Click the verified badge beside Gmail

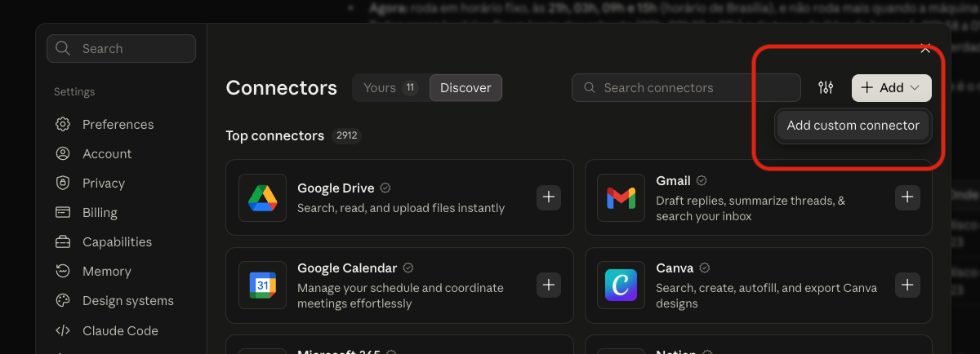702,181
